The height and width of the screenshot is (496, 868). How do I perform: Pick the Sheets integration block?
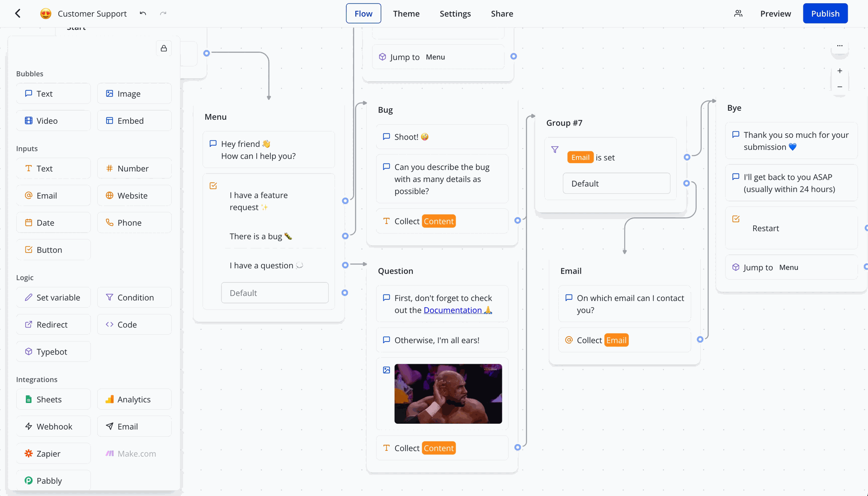pos(53,399)
